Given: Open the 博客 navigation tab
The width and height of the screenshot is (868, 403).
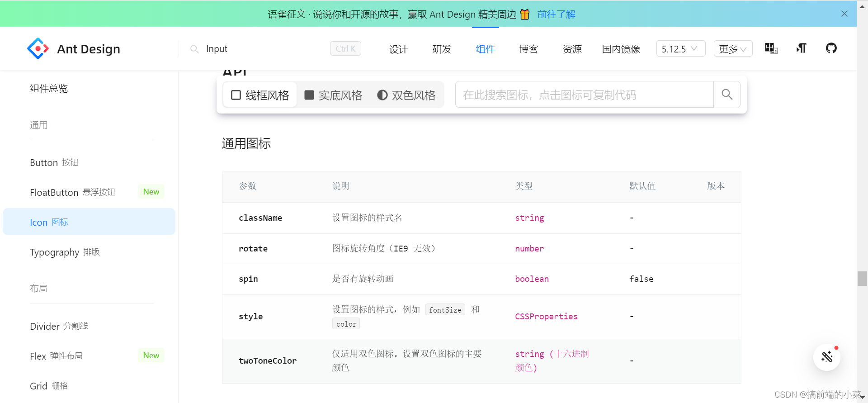Looking at the screenshot, I should point(528,49).
